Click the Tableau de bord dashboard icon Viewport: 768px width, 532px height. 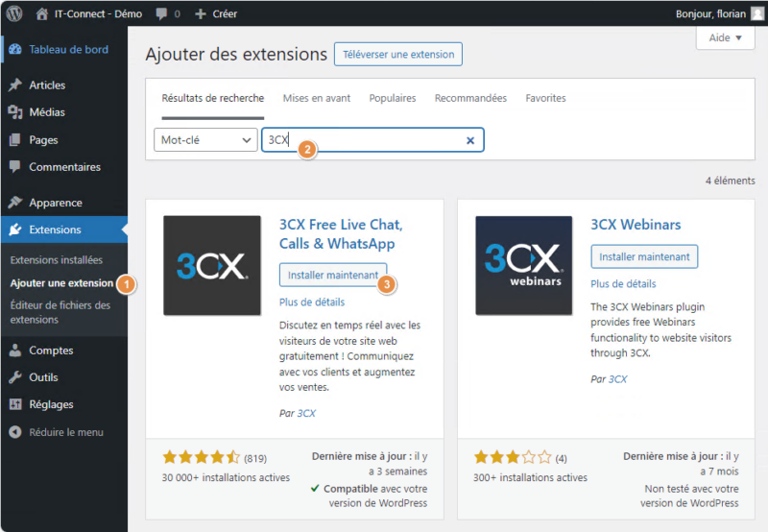tap(15, 50)
